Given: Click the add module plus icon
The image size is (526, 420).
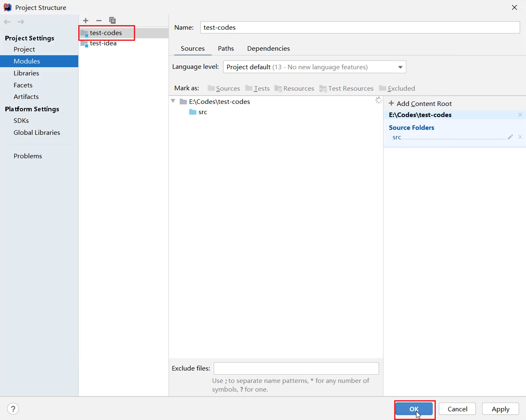Looking at the screenshot, I should click(x=86, y=21).
